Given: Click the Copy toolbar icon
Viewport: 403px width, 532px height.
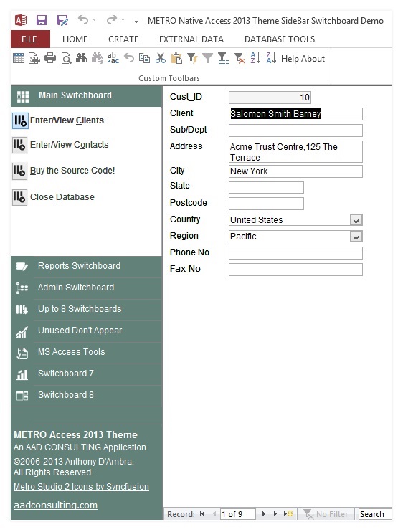Looking at the screenshot, I should click(x=145, y=58).
